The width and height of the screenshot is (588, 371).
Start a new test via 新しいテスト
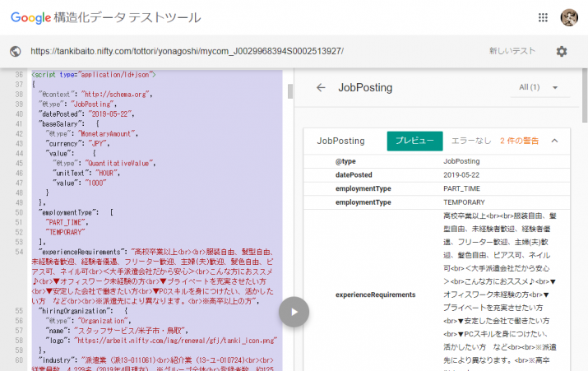pyautogui.click(x=512, y=51)
